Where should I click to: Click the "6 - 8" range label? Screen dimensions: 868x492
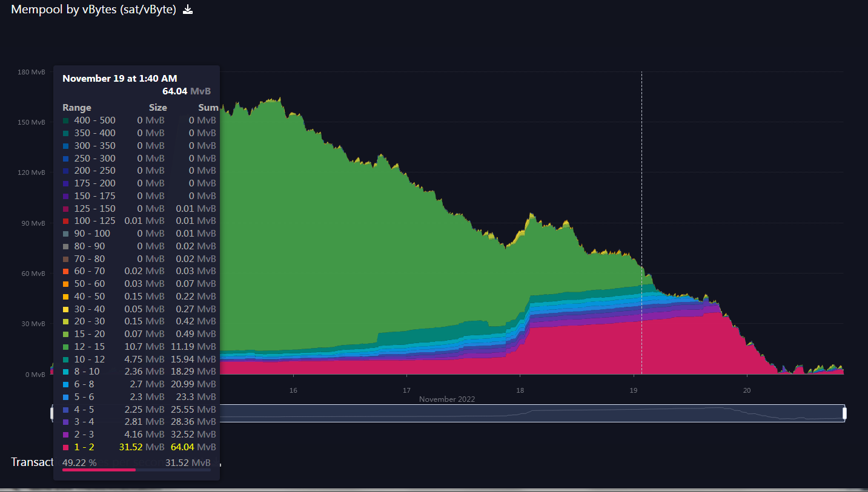[84, 384]
